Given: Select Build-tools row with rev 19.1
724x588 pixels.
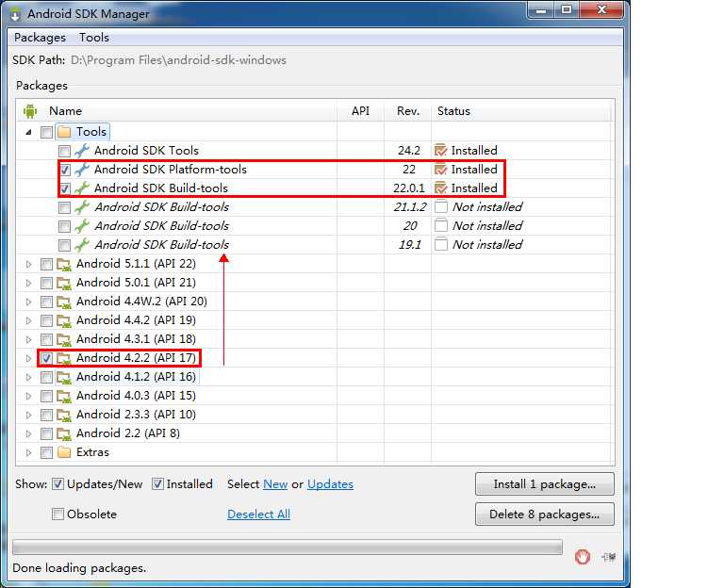Looking at the screenshot, I should 313,245.
